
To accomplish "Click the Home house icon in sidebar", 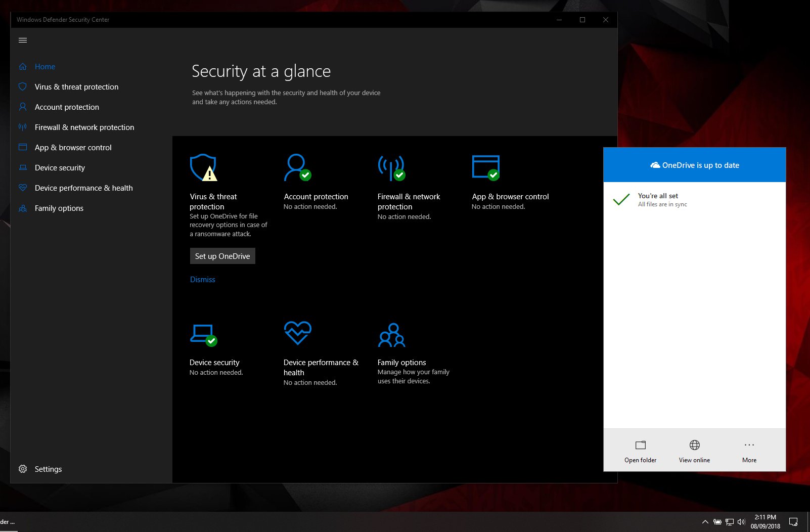I will point(23,67).
